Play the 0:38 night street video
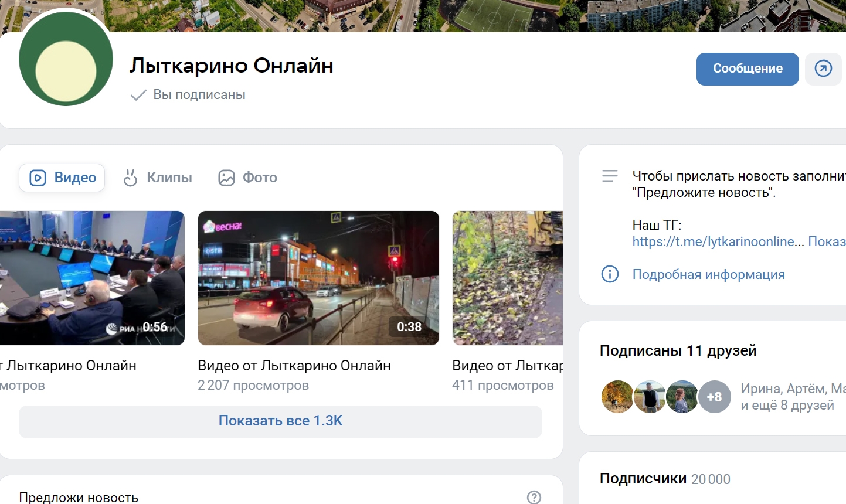The image size is (846, 504). [x=318, y=278]
